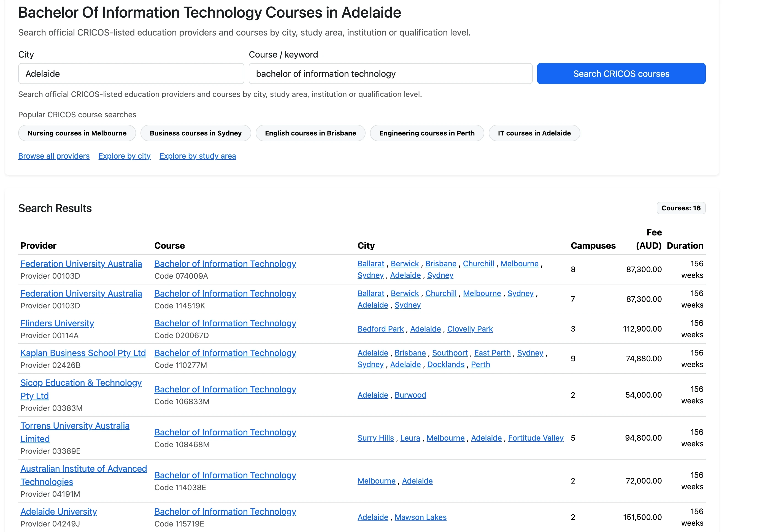Click the Fee (AUD) column header
Screen dimensions: 757x532
[x=648, y=239]
